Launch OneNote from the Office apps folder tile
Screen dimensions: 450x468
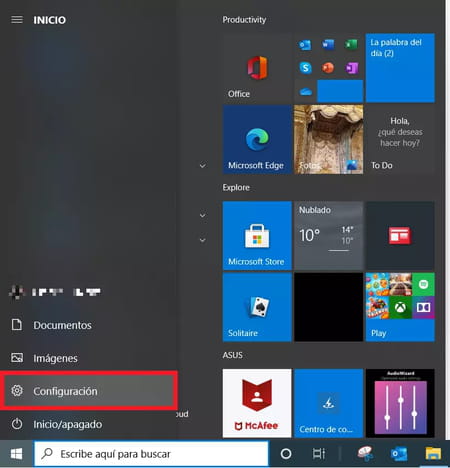click(x=351, y=68)
